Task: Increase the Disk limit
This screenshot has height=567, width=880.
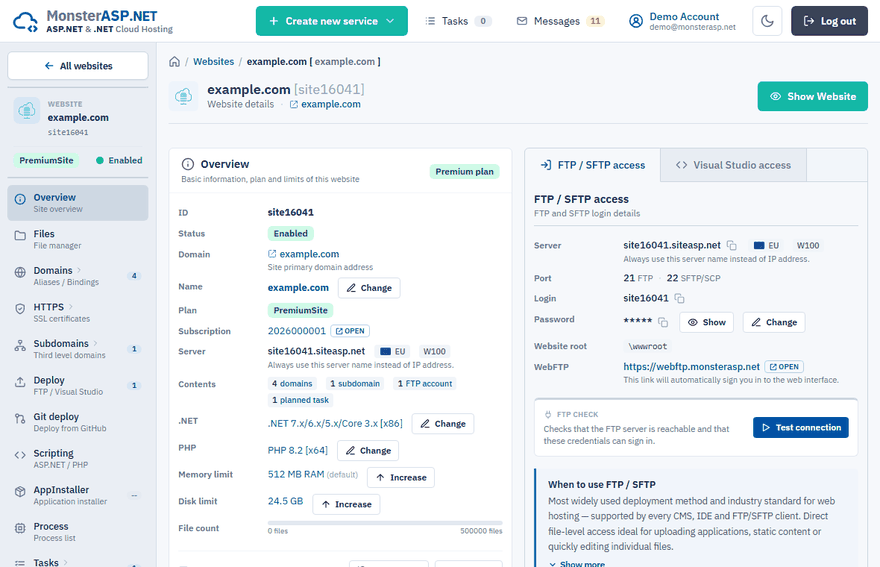Action: [x=346, y=505]
